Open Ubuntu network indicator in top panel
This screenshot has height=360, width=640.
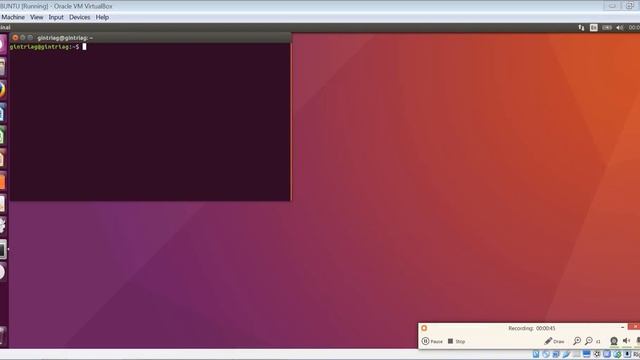click(581, 27)
